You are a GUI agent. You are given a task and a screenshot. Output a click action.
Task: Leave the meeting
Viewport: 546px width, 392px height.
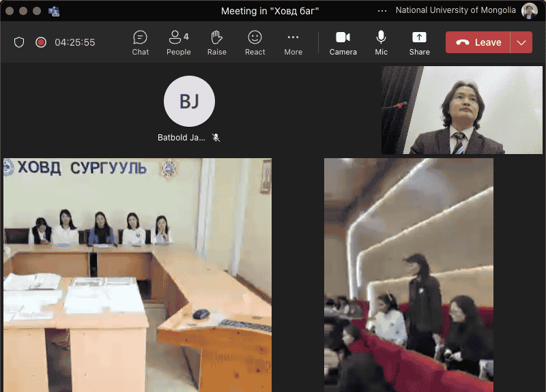pos(478,42)
